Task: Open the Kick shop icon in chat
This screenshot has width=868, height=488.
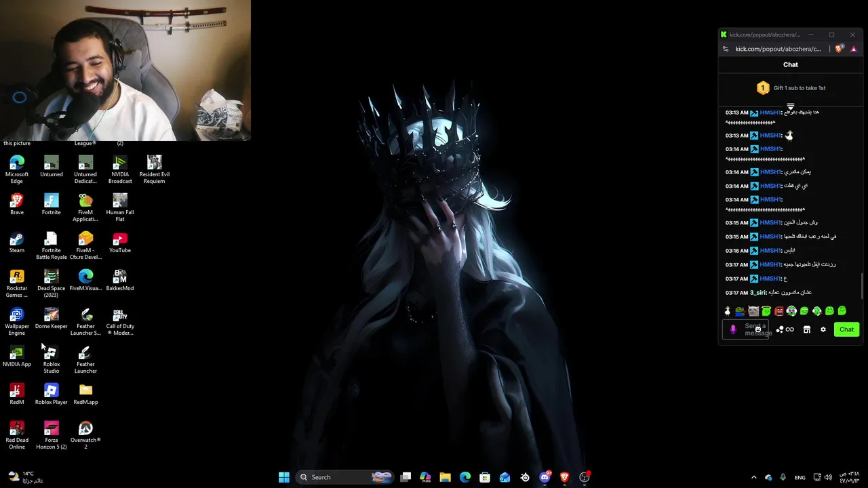Action: coord(807,329)
